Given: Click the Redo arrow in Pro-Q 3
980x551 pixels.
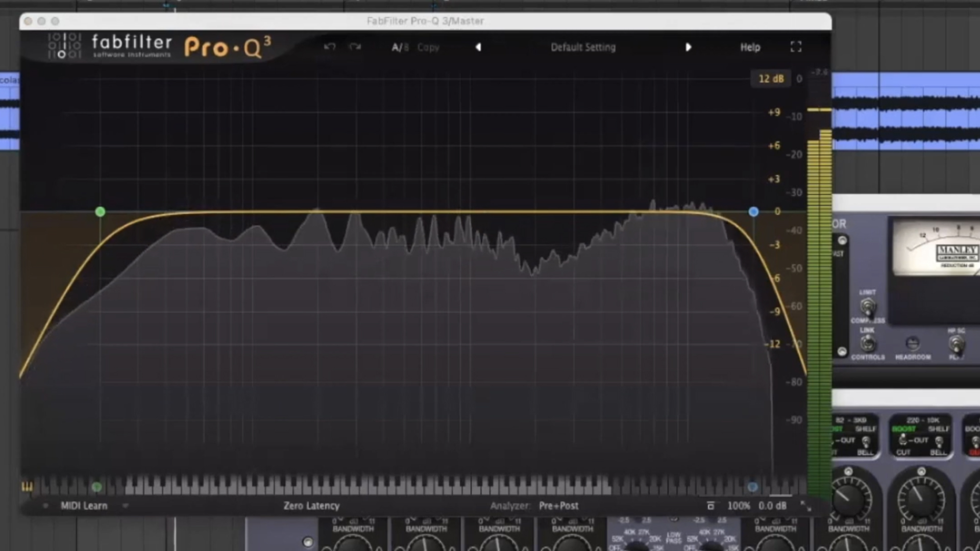Looking at the screenshot, I should tap(355, 47).
